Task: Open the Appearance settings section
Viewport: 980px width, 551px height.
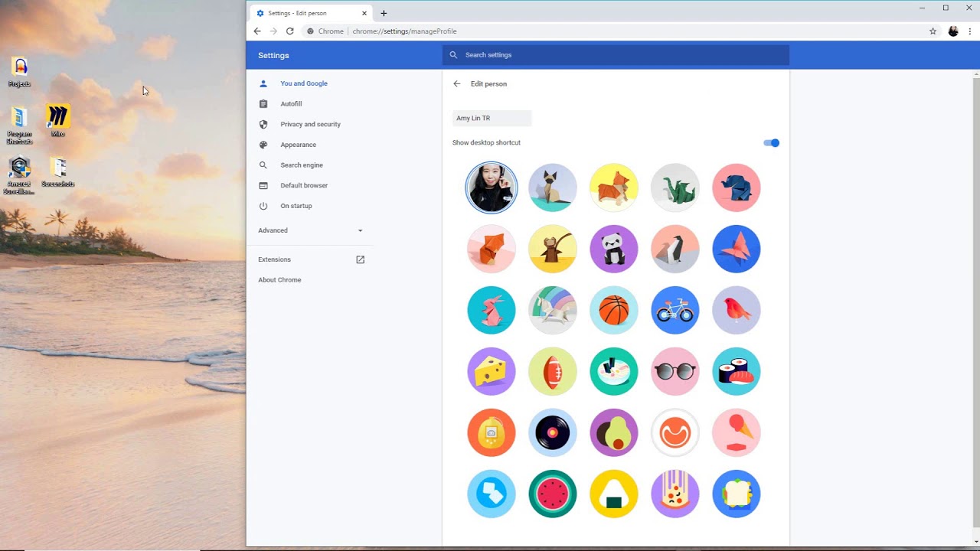Action: click(298, 145)
